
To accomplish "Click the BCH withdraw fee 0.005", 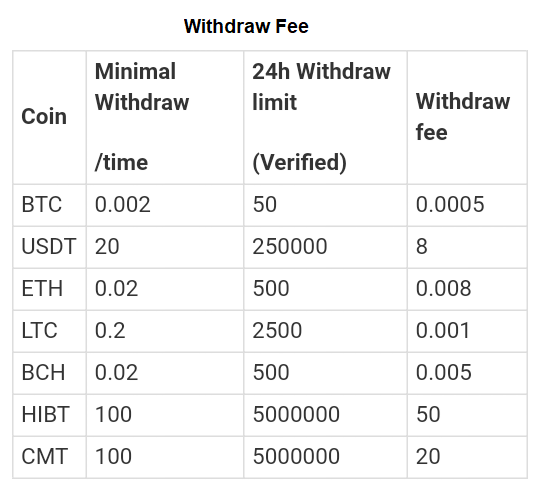I will tap(444, 372).
